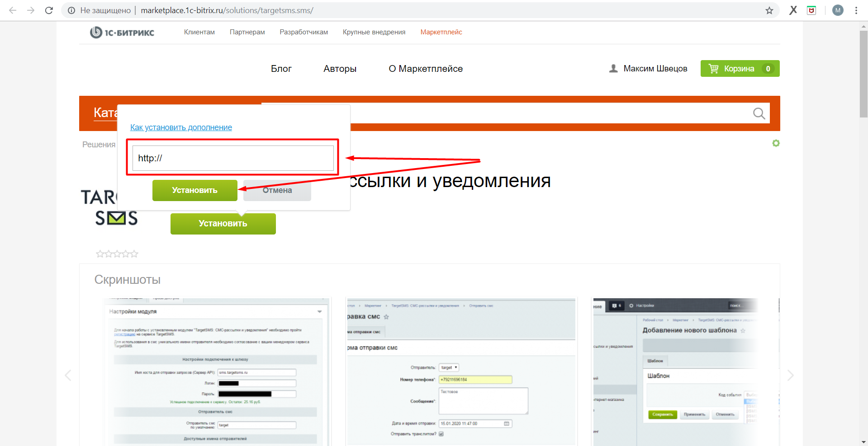The height and width of the screenshot is (446, 868).
Task: Click the TargetSMS product logo
Action: (x=109, y=208)
